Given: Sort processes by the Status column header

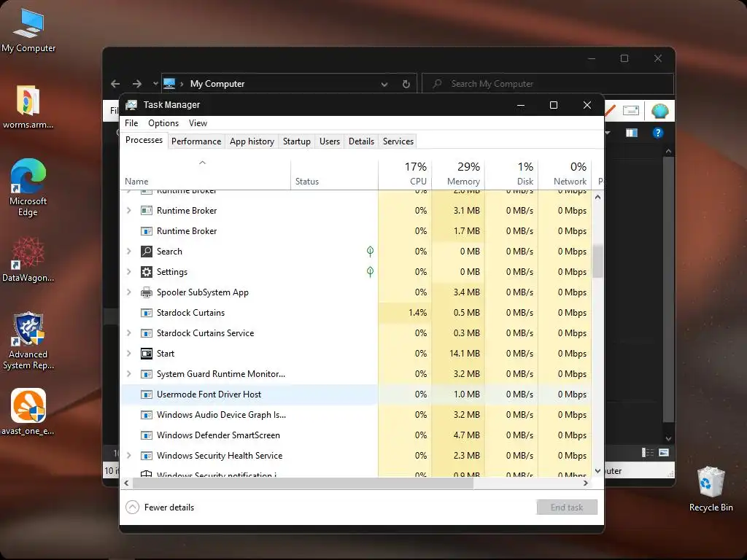Looking at the screenshot, I should [334, 174].
